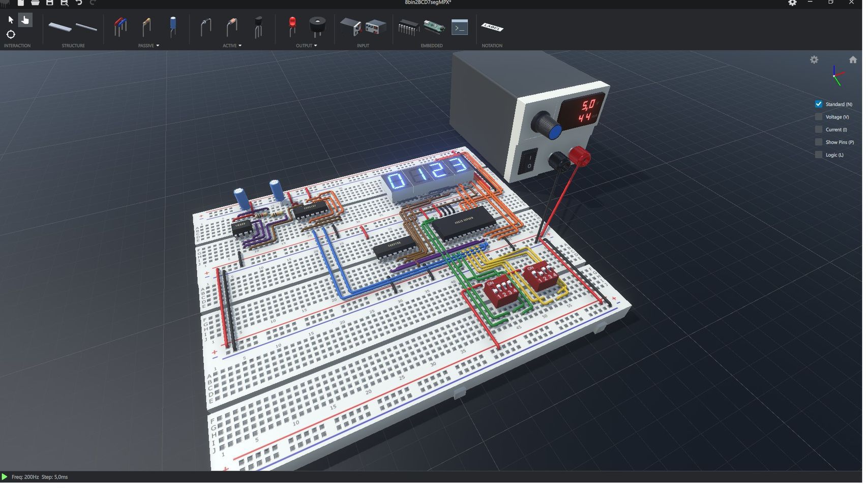Open viewport settings gear icon
The image size is (868, 488).
click(814, 59)
